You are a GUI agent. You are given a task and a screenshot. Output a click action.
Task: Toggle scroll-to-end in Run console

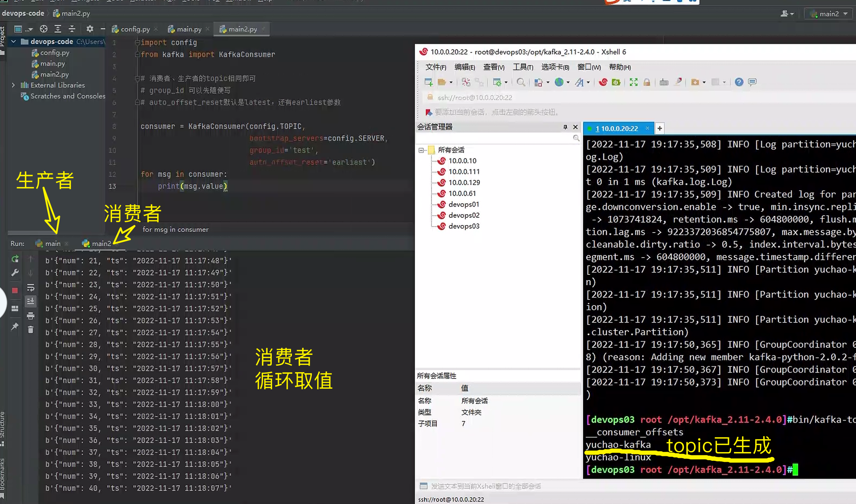[x=31, y=301]
